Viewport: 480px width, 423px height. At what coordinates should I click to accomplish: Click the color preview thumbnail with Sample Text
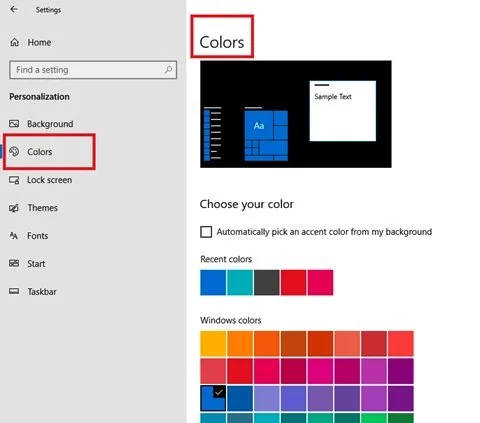[296, 114]
